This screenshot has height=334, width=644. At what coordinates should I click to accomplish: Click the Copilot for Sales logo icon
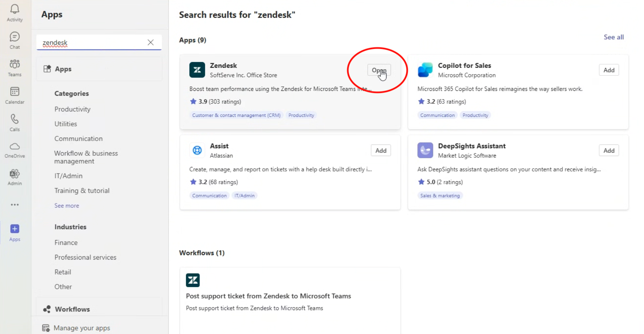[425, 70]
